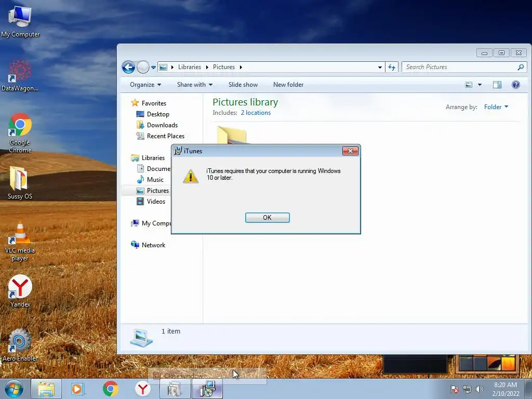Toggle the preview pane
Screen dimensions: 532x399
tap(497, 85)
